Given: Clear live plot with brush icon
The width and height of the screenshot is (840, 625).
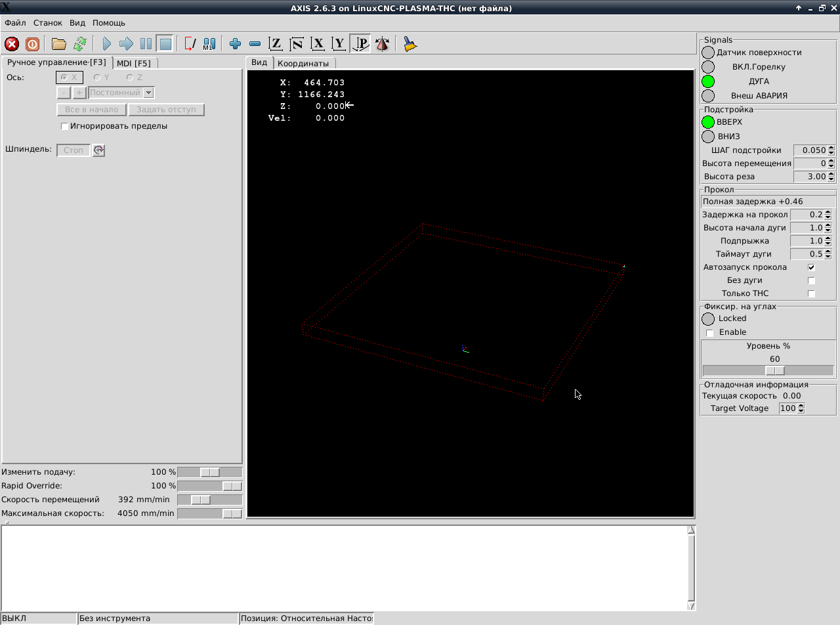Looking at the screenshot, I should point(410,44).
